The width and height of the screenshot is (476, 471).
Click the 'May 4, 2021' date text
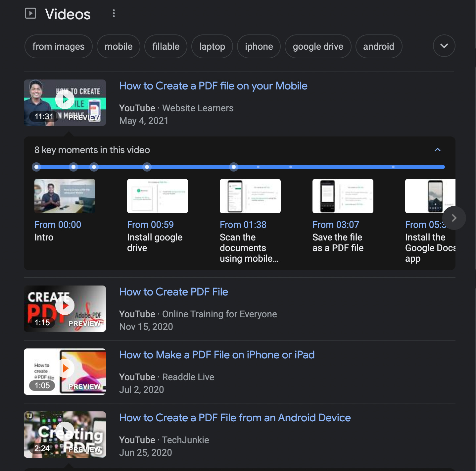pyautogui.click(x=144, y=121)
